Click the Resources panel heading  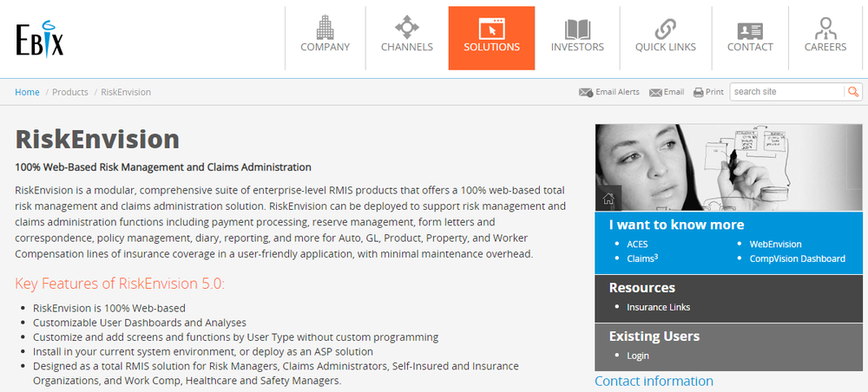(x=642, y=288)
